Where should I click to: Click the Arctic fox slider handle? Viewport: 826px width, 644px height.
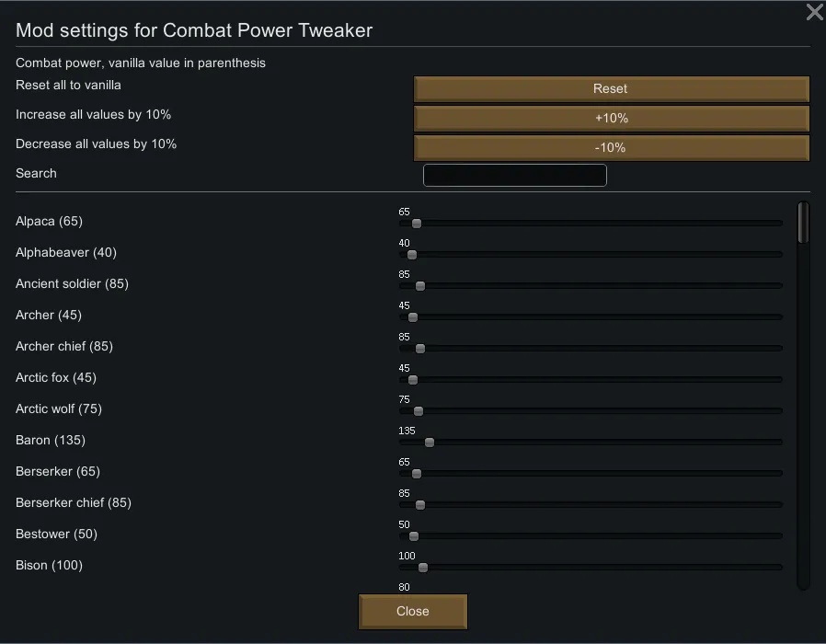[413, 380]
